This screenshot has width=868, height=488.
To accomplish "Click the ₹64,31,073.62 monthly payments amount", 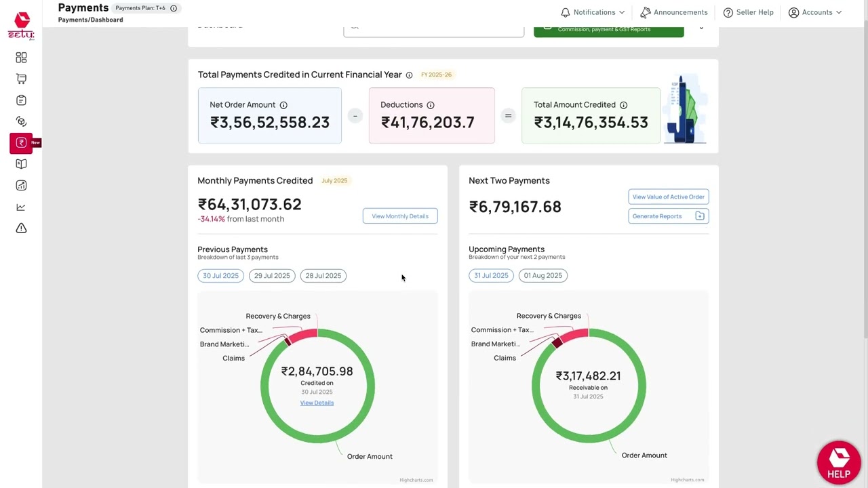I will (x=250, y=205).
